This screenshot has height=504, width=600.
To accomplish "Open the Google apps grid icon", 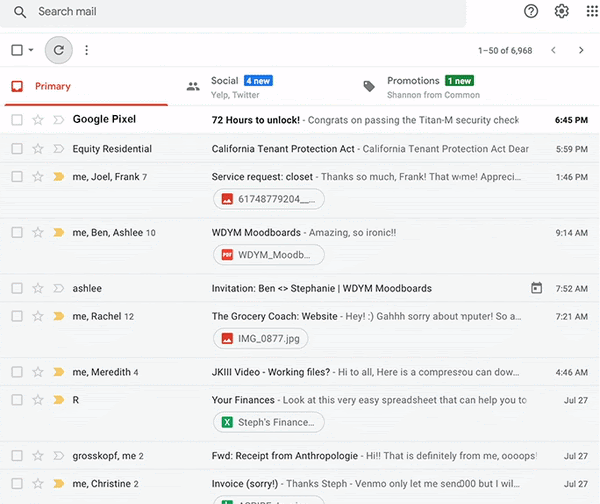I will (x=590, y=12).
